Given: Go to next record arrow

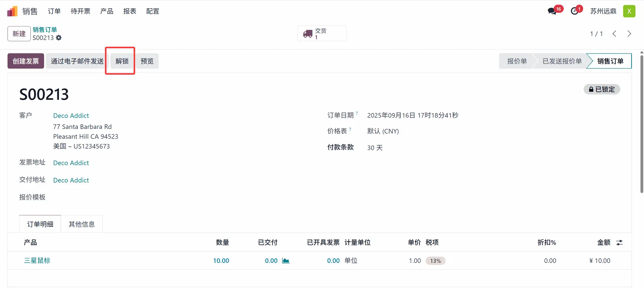Looking at the screenshot, I should pos(629,34).
